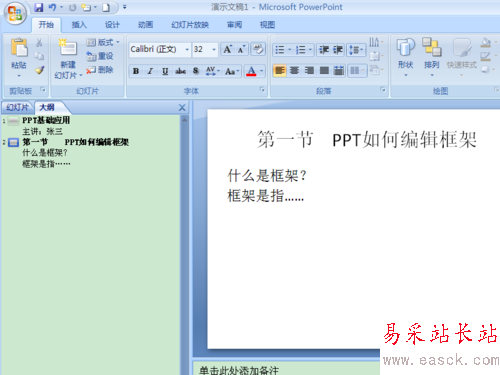500x375 pixels.
Task: Switch to the 动画 ribbon tab
Action: pos(146,25)
